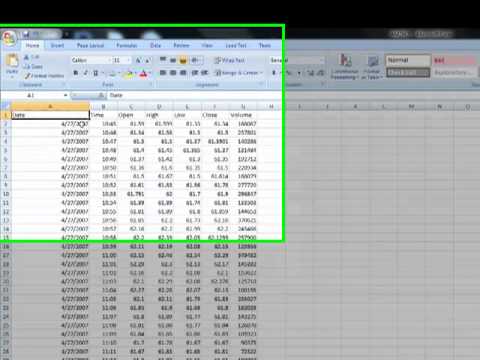The height and width of the screenshot is (360, 480).
Task: Select column A header
Action: [50, 107]
